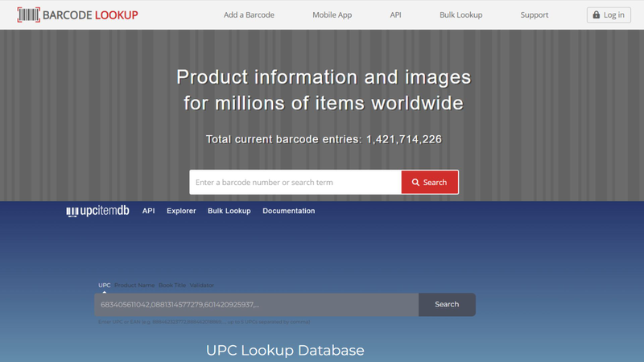Click the Barcode Lookup logo

pyautogui.click(x=77, y=14)
